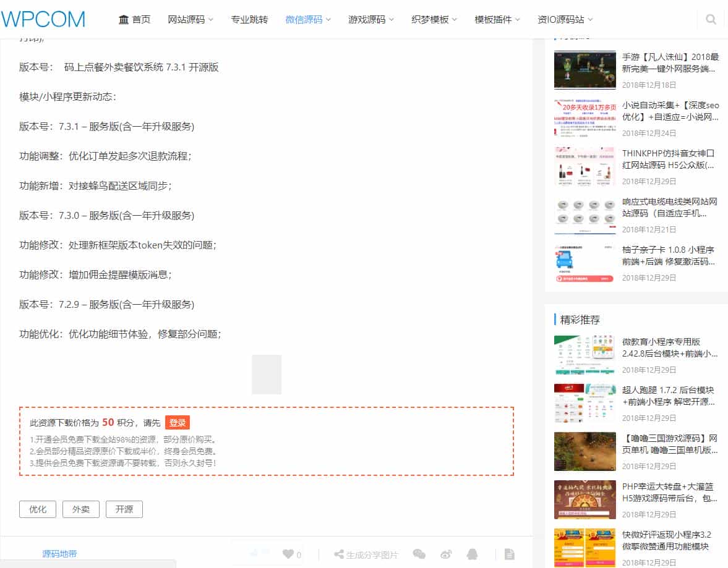728x568 pixels.
Task: Open the 柚子亲子卡 article thumbnail
Action: [x=585, y=263]
